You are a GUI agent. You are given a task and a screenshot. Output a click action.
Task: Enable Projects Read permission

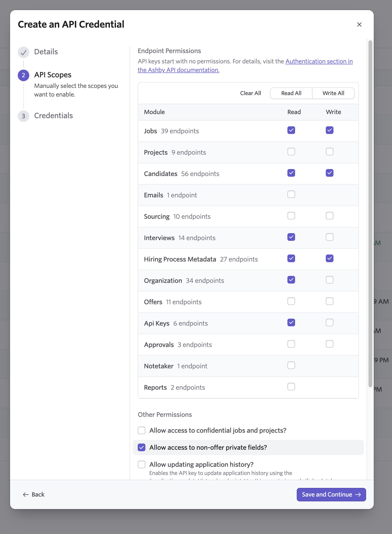[x=291, y=152]
